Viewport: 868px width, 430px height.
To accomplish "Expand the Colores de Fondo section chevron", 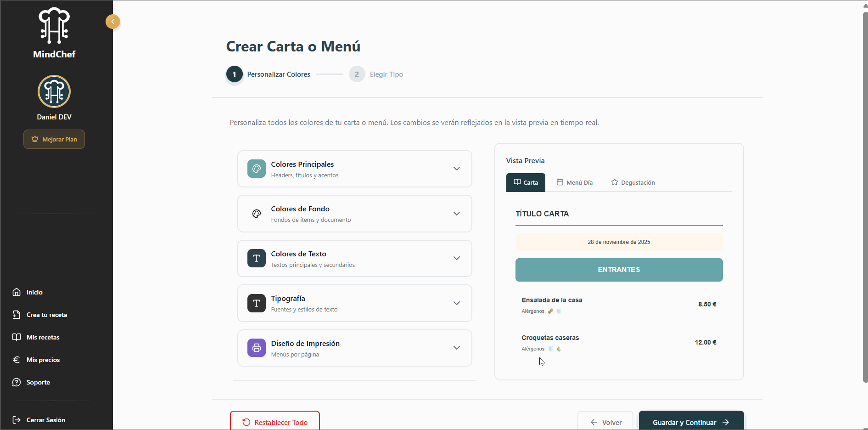I will (x=457, y=214).
